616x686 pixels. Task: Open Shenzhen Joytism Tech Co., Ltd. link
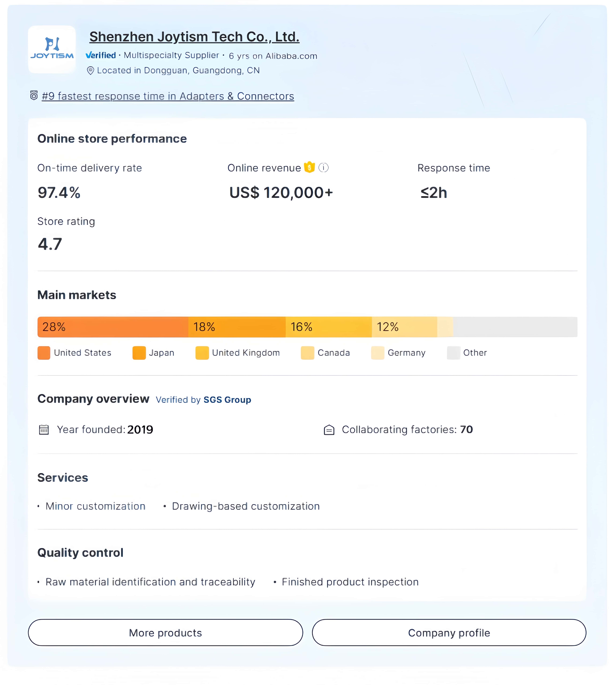pyautogui.click(x=194, y=37)
